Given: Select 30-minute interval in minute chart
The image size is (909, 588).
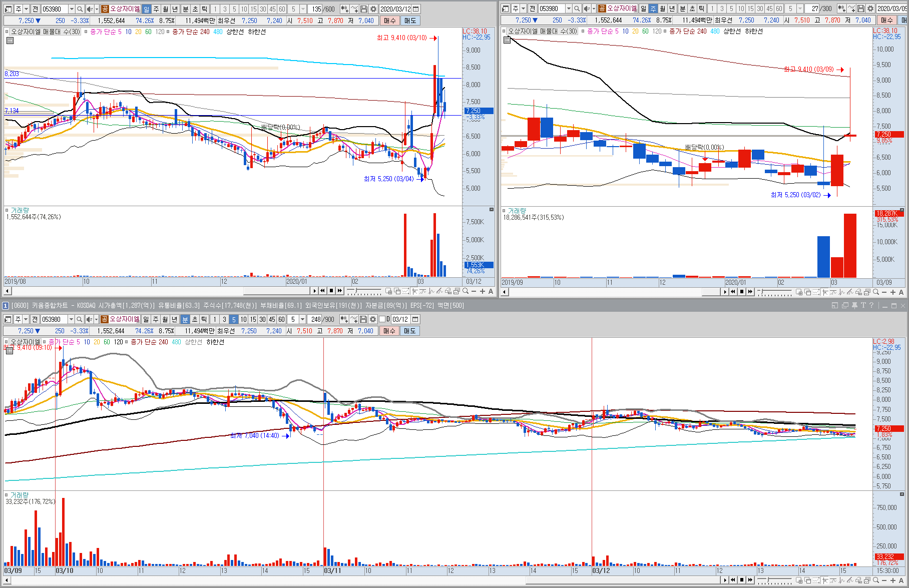Looking at the screenshot, I should click(262, 319).
